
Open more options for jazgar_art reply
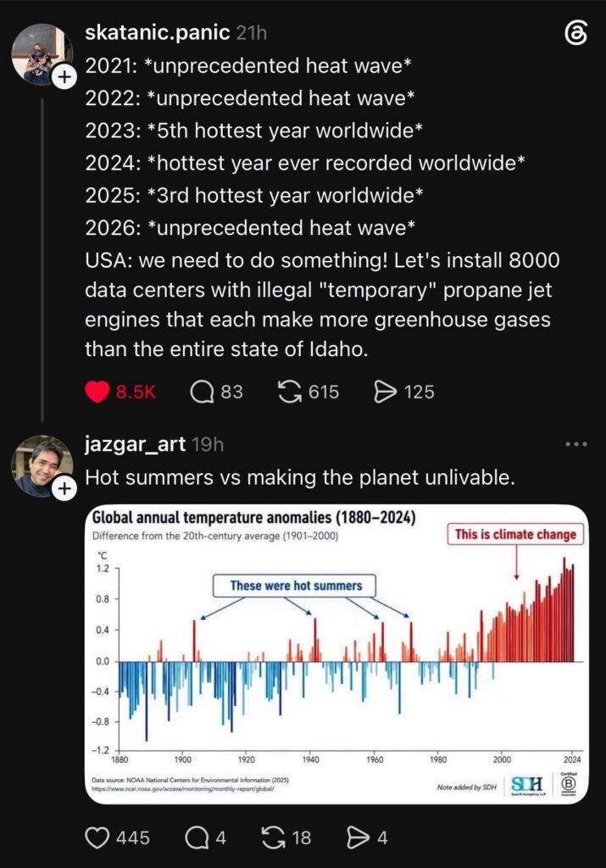coord(576,444)
